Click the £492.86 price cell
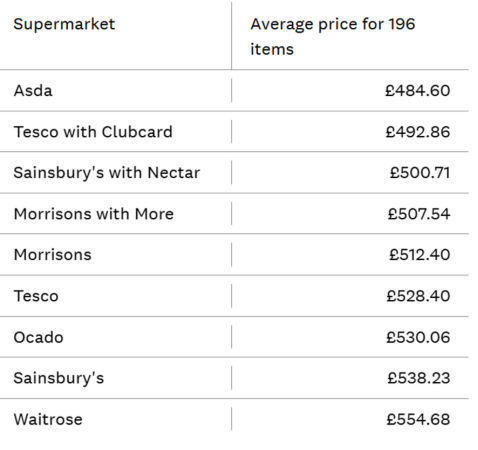This screenshot has width=478, height=450. (x=418, y=132)
